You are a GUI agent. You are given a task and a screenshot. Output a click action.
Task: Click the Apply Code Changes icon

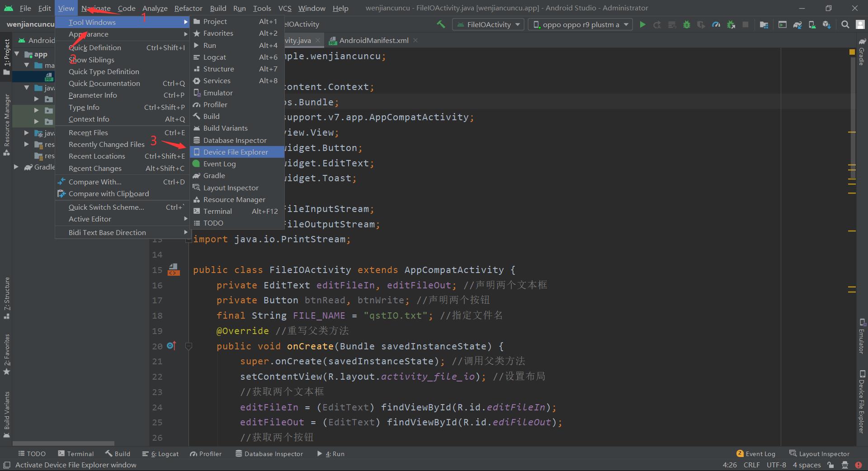pyautogui.click(x=672, y=24)
